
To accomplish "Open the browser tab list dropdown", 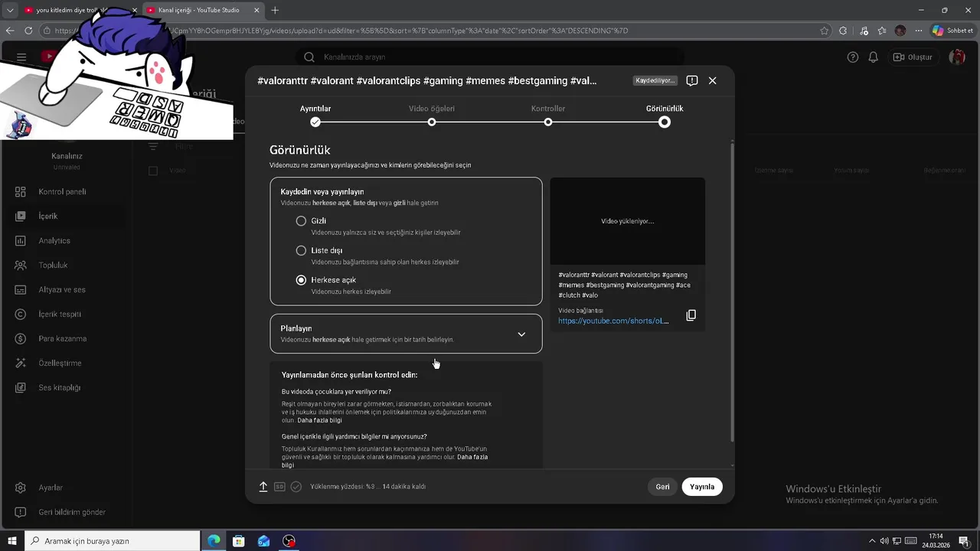I will (10, 10).
